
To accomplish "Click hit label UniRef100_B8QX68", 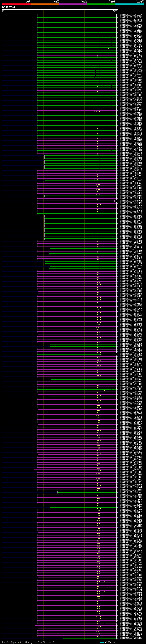I will point(131,379).
